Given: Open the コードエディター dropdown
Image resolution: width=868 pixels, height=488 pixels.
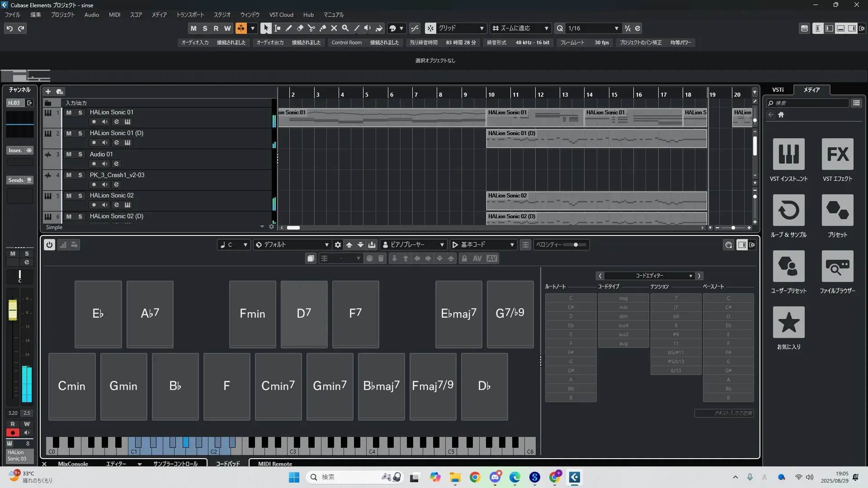Looking at the screenshot, I should (649, 276).
